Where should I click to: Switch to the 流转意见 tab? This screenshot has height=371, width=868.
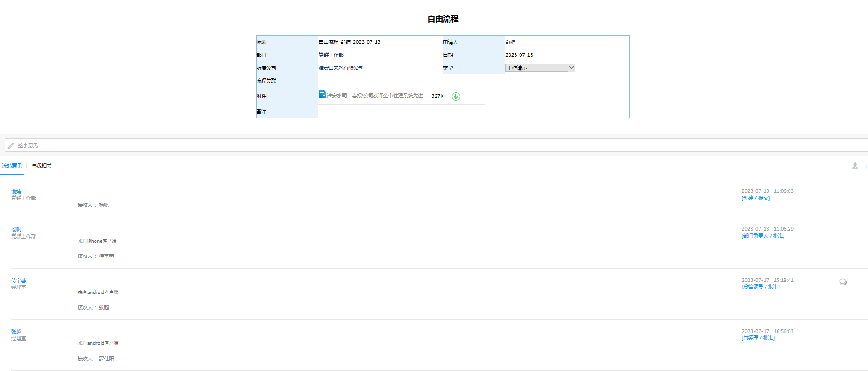(x=12, y=166)
